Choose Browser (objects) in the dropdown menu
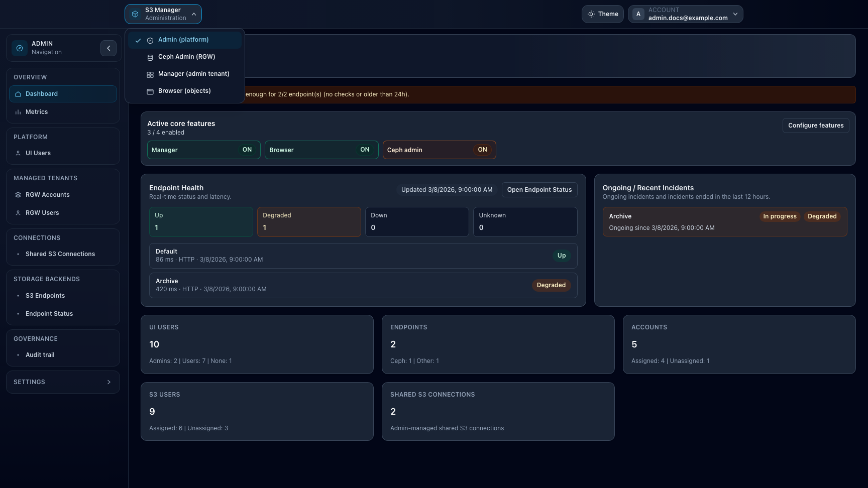 [184, 91]
